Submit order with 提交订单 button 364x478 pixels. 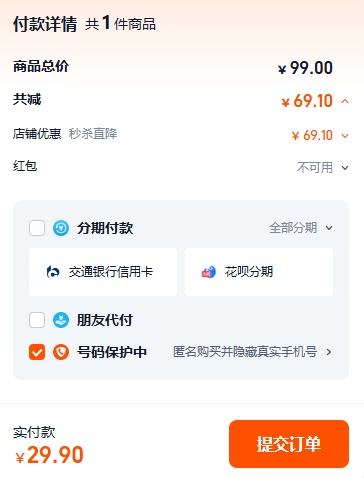(289, 444)
